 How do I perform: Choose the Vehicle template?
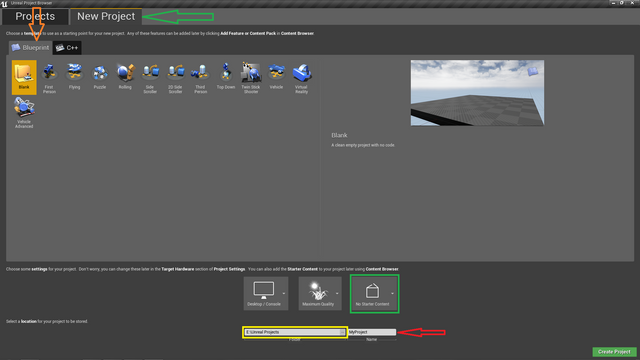pos(276,76)
